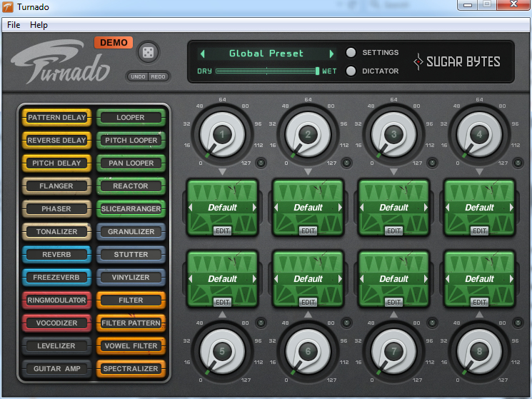The image size is (532, 399).
Task: Pick the Reactor effect
Action: [x=131, y=186]
